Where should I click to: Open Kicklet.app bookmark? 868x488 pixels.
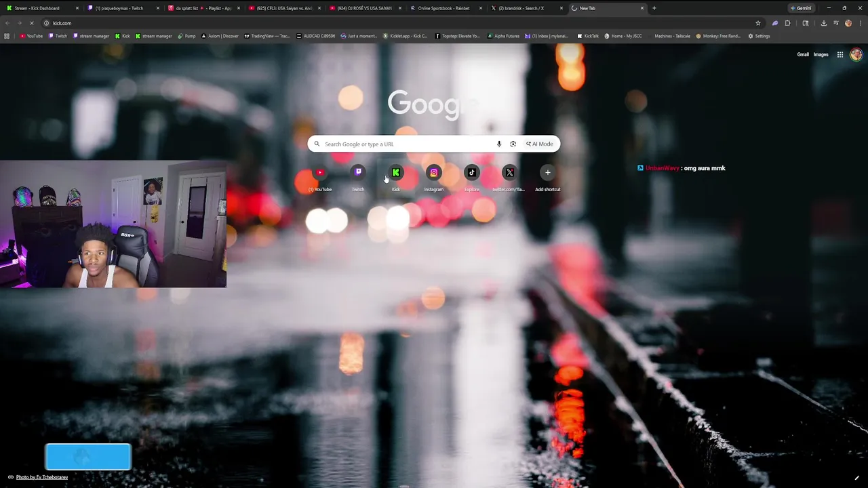point(406,36)
